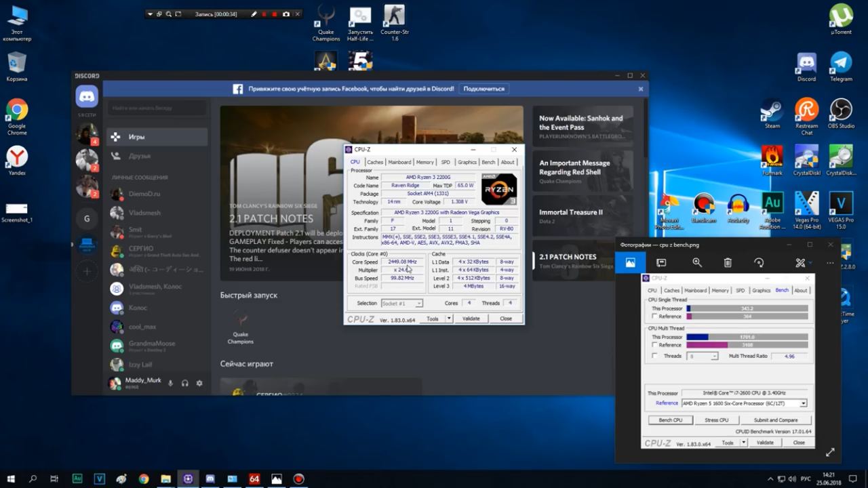Click Validate in CPU-Z window

tap(471, 319)
